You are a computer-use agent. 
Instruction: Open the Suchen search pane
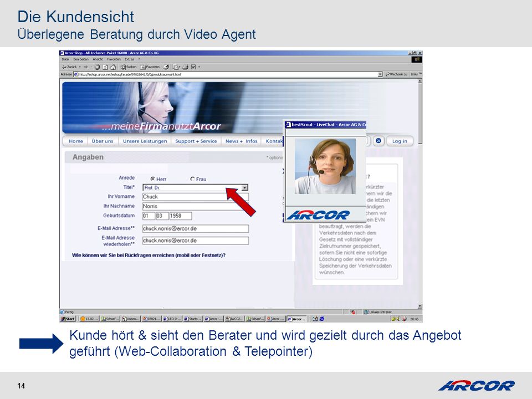(x=129, y=67)
